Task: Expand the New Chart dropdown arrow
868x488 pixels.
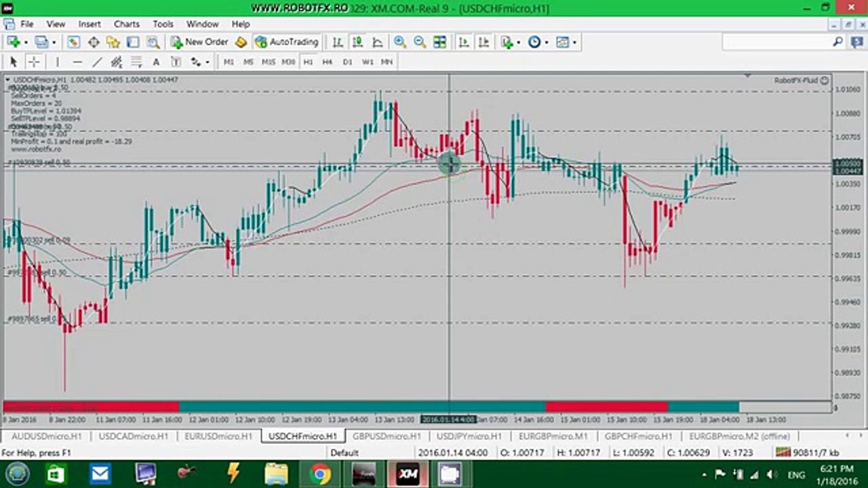Action: [x=25, y=42]
